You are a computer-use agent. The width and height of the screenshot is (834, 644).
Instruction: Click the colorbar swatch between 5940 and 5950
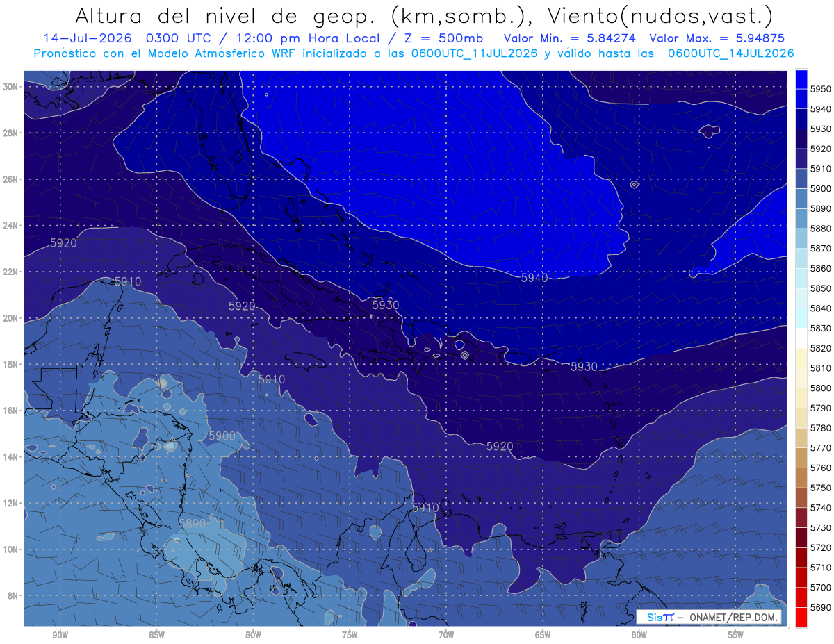click(801, 99)
